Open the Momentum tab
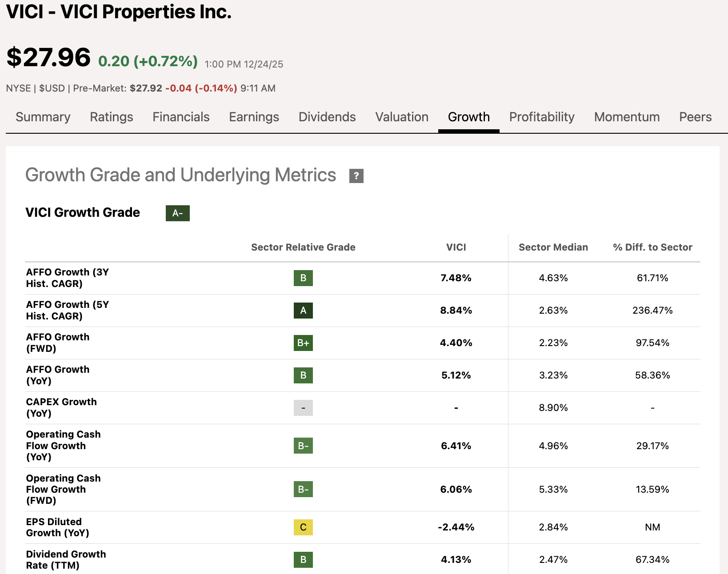 [627, 117]
